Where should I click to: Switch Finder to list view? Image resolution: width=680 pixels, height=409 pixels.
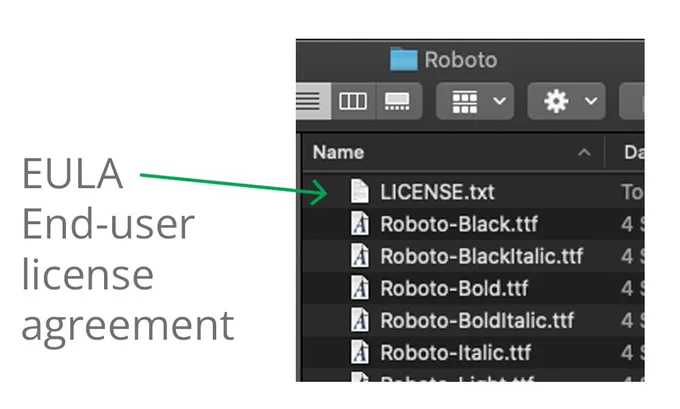[x=313, y=101]
